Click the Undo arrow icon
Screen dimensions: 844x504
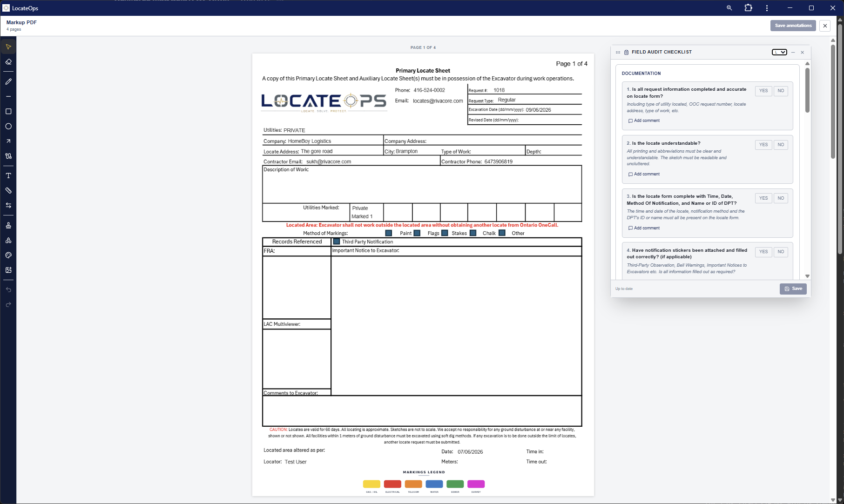(x=8, y=289)
